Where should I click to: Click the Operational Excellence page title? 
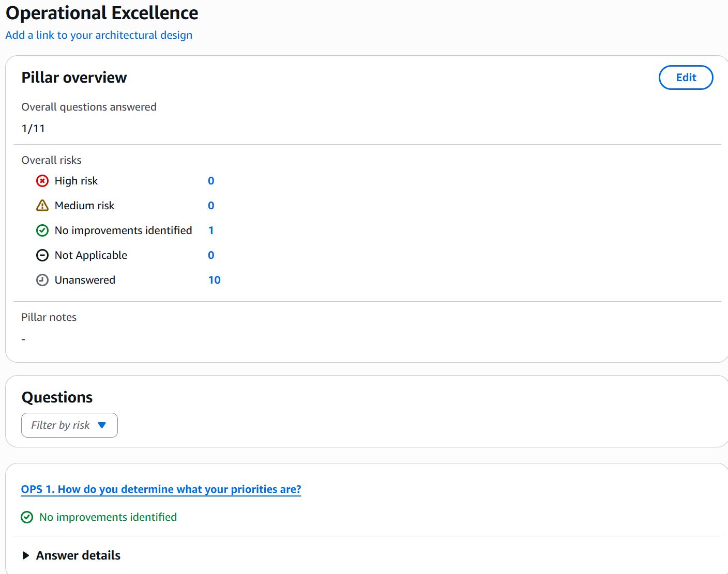point(102,13)
